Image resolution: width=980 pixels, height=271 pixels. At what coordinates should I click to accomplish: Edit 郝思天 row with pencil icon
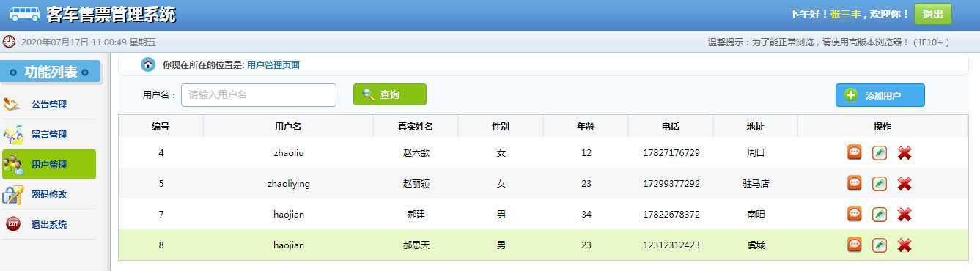880,245
